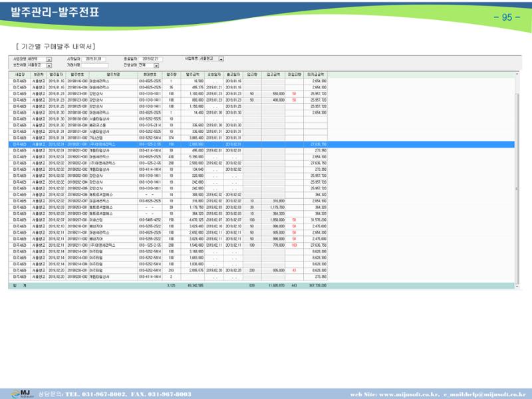Select order number 20190214-004

pyautogui.click(x=77, y=264)
